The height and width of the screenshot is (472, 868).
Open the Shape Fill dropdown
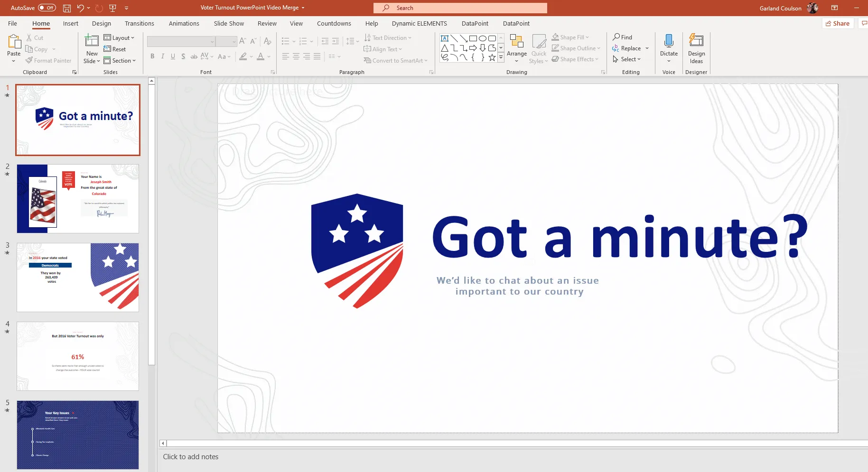[570, 37]
